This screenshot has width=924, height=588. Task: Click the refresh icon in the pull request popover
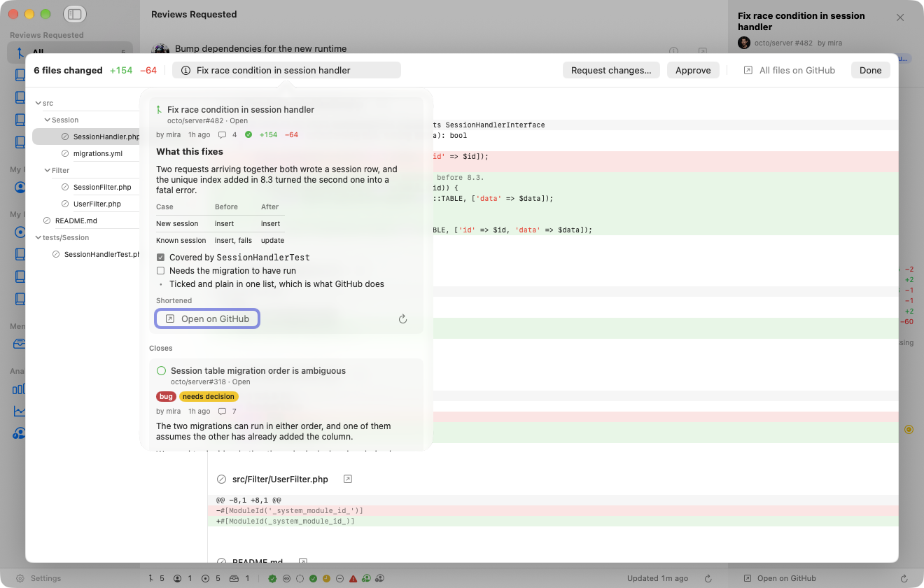click(402, 319)
